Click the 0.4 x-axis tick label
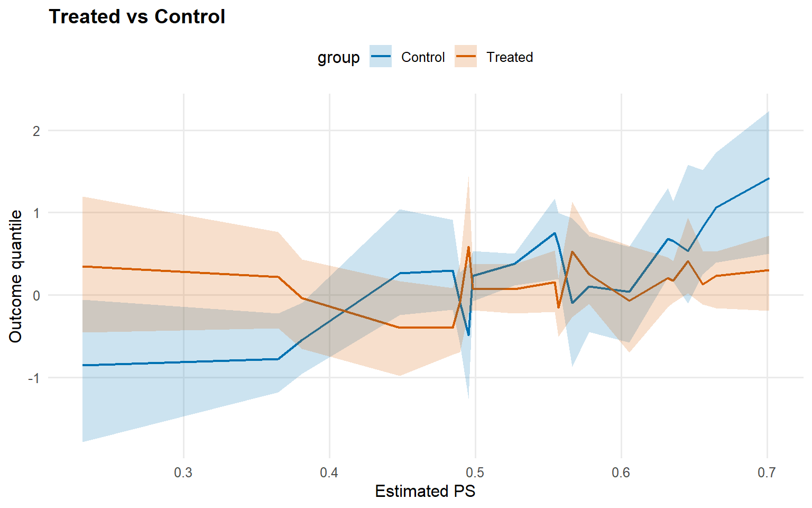Viewport: 812px width, 508px height. click(x=329, y=473)
